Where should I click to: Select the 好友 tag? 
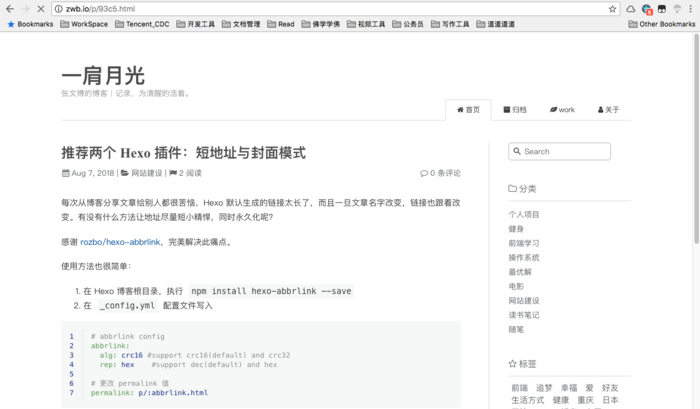pos(610,388)
